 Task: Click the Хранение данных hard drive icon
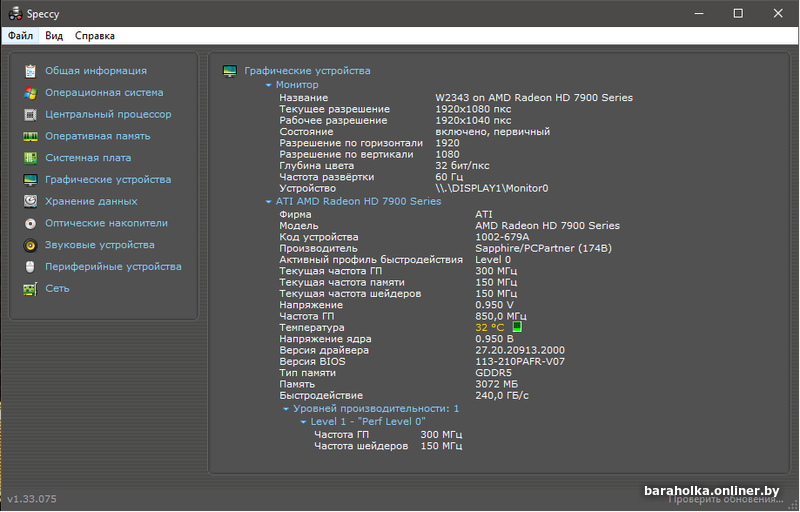pos(30,201)
